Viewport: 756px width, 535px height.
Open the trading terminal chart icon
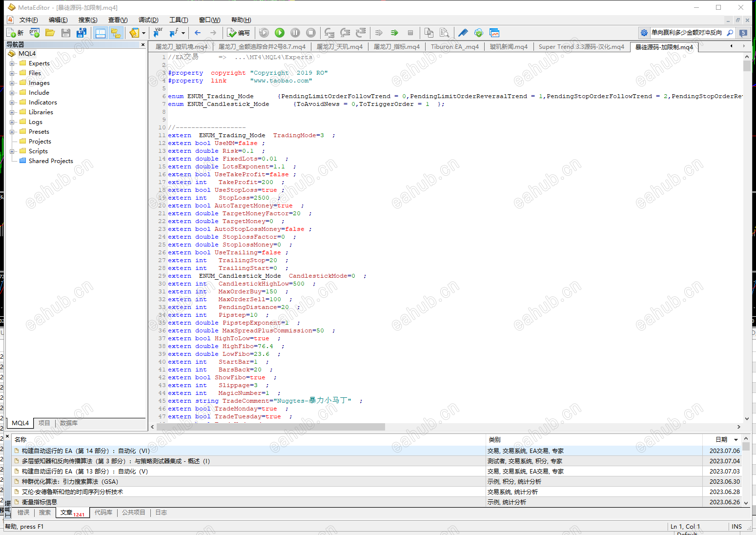(x=494, y=33)
